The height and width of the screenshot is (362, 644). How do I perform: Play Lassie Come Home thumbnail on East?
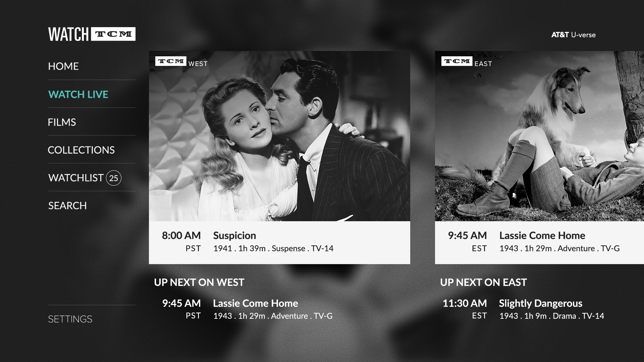[539, 136]
